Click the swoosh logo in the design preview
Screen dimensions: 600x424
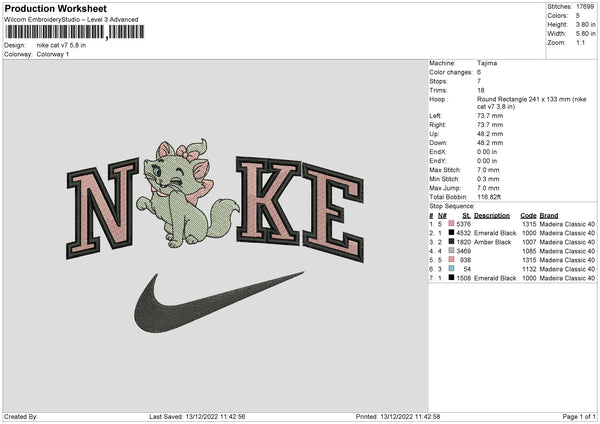pos(219,302)
